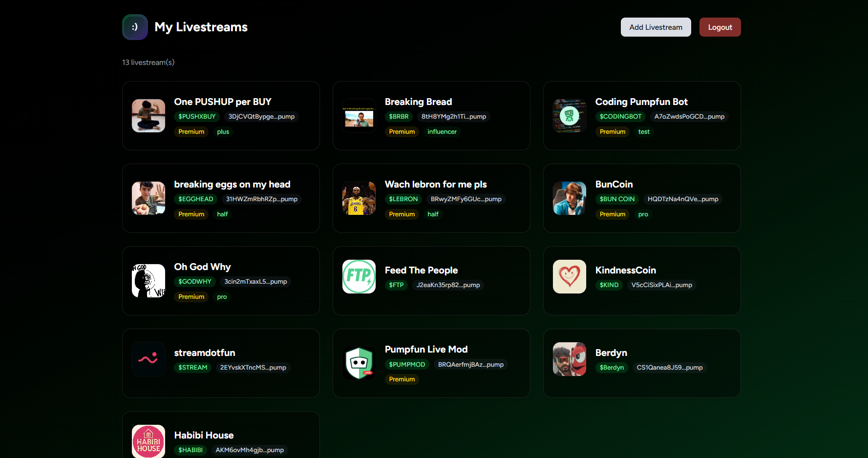This screenshot has height=458, width=868.
Task: Select the $LEBRON ticker tag
Action: 403,199
